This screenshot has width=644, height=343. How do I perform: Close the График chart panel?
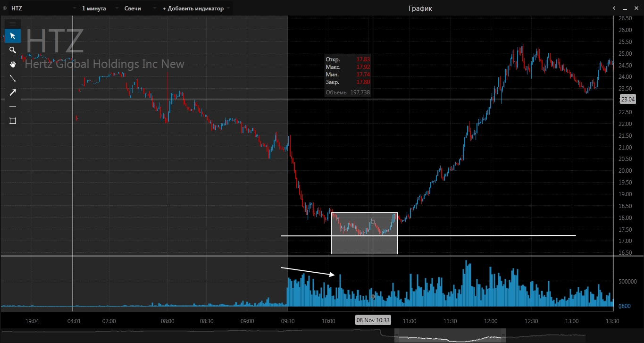[636, 8]
